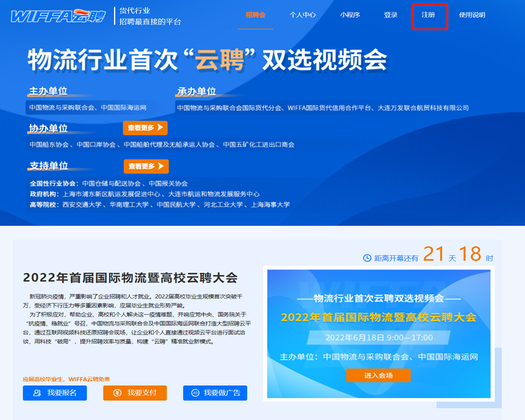The image size is (525, 420).
Task: Go to the 小程序 page
Action: tap(350, 15)
